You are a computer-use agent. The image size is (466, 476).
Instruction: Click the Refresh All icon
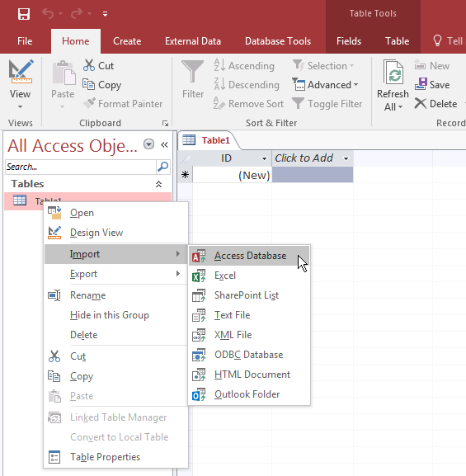[393, 72]
